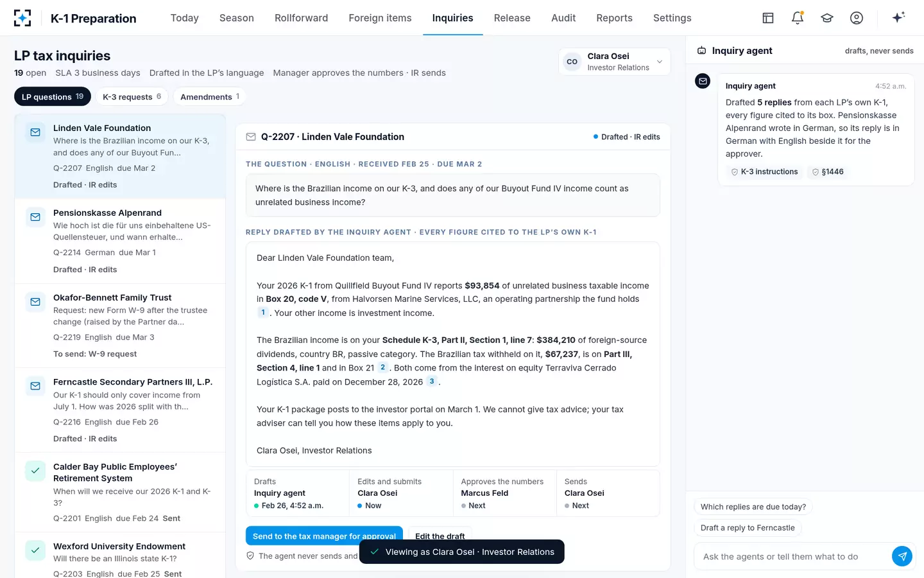Click the check icon for Calder Bay Retirement System
924x578 pixels.
click(35, 471)
